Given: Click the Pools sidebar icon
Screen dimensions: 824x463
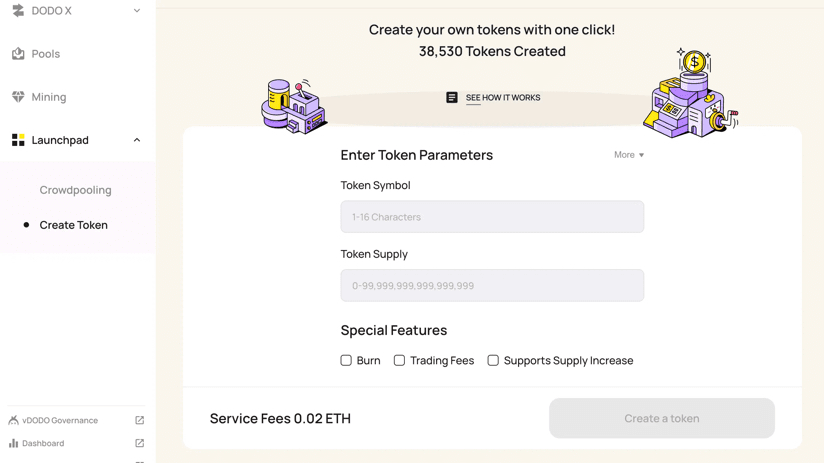Looking at the screenshot, I should coord(18,54).
